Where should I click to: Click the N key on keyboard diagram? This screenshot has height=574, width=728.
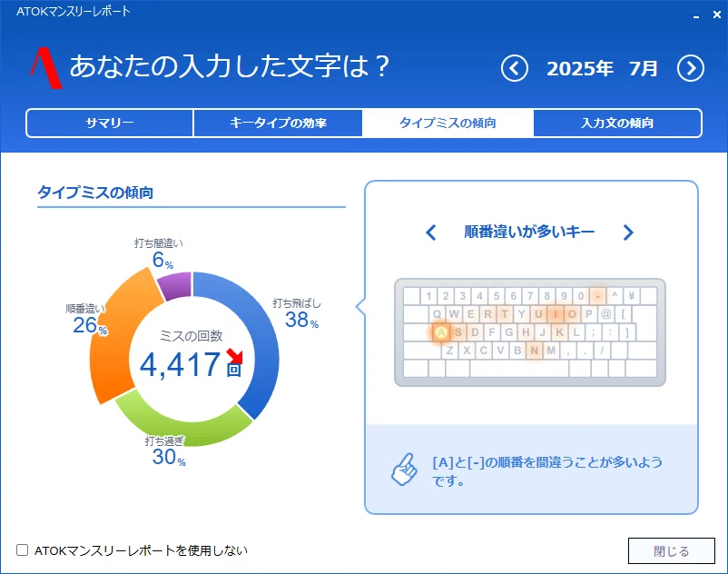tap(535, 351)
